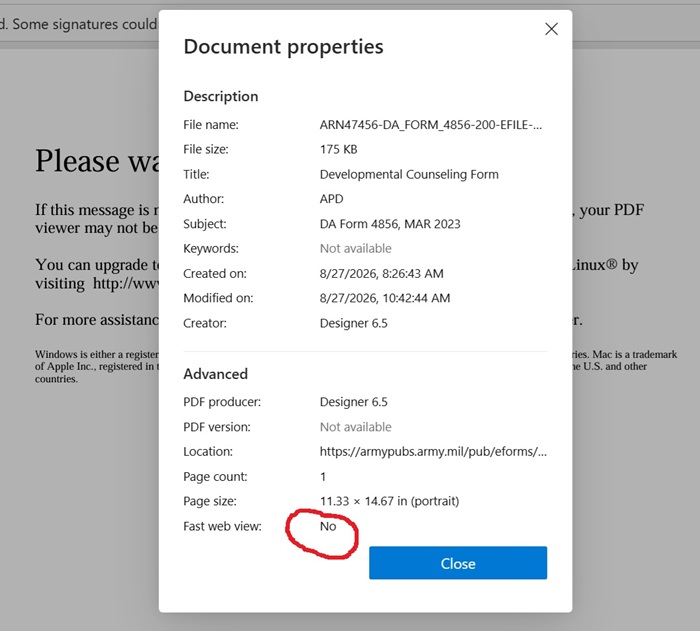Select the page size 11.33 × 14.67 in value
This screenshot has width=700, height=631.
[x=389, y=501]
